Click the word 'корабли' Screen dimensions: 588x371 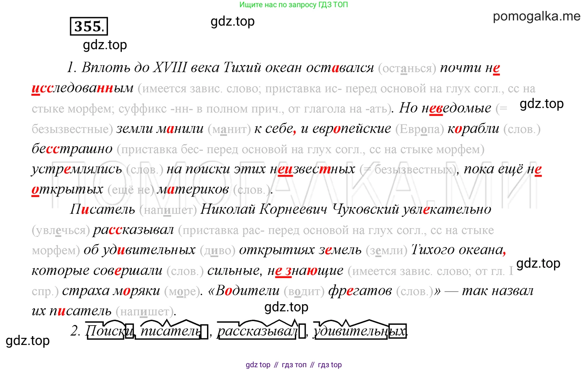point(473,128)
